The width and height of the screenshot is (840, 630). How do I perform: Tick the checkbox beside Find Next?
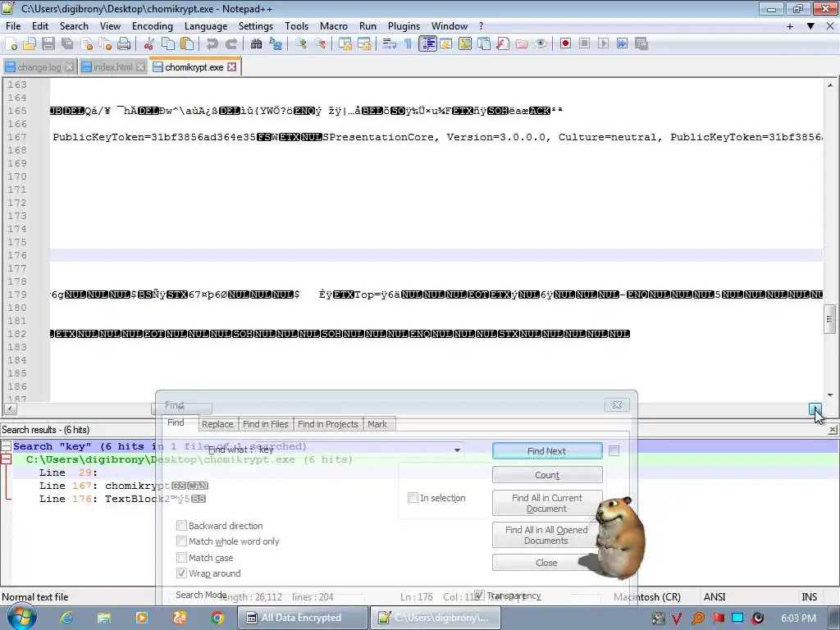click(x=614, y=451)
